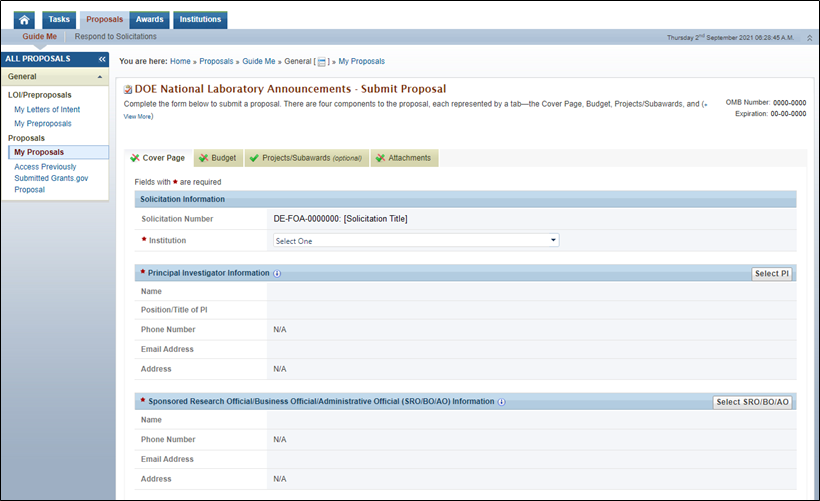Open My Preproposals link

point(43,123)
